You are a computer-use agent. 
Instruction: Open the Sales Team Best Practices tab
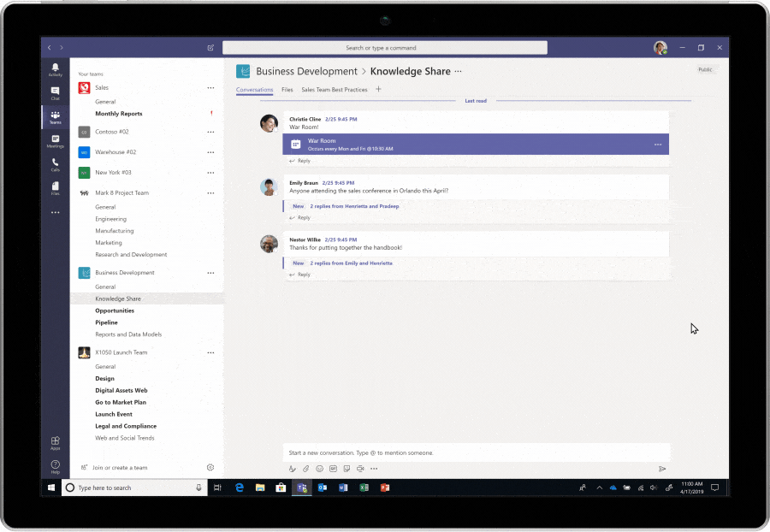pyautogui.click(x=334, y=89)
